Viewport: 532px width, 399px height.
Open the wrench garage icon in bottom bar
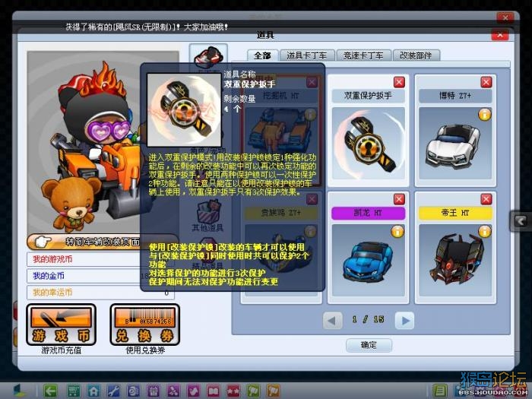click(x=113, y=391)
